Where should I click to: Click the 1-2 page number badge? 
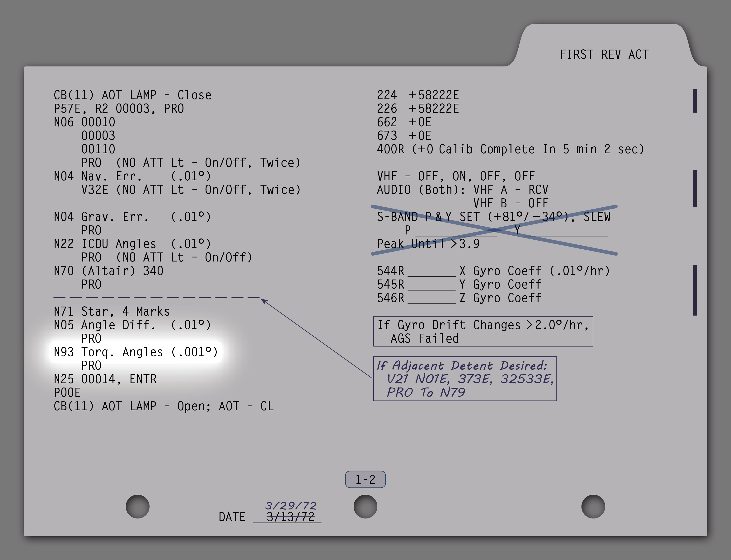click(x=365, y=479)
